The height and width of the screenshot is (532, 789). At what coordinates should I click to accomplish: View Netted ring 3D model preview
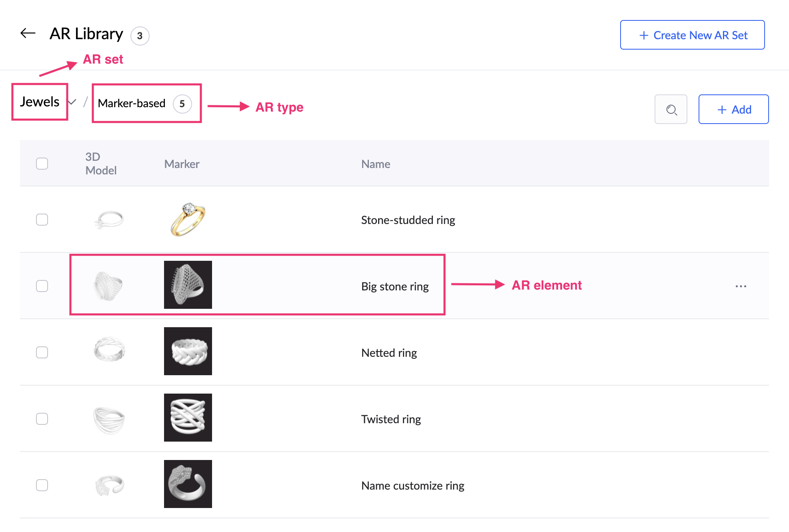click(109, 349)
